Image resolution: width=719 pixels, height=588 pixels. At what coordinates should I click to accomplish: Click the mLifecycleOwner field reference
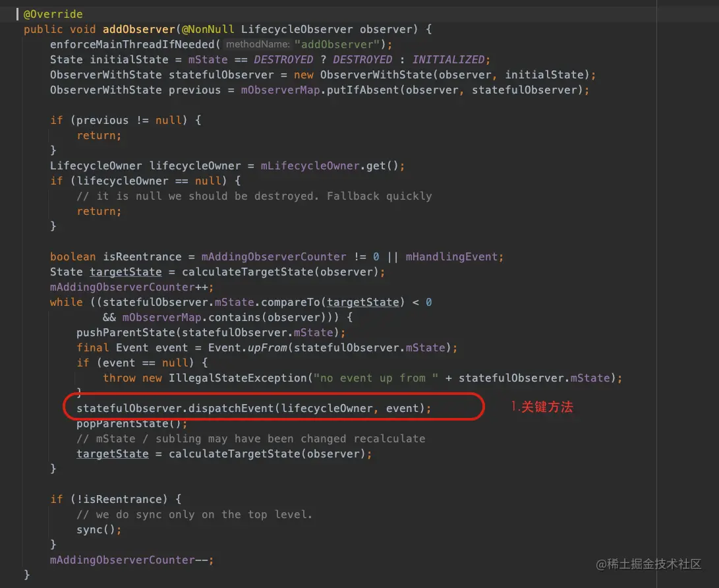click(x=310, y=165)
